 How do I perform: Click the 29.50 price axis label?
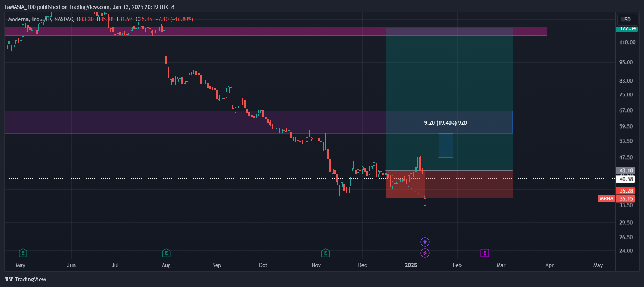coord(626,223)
